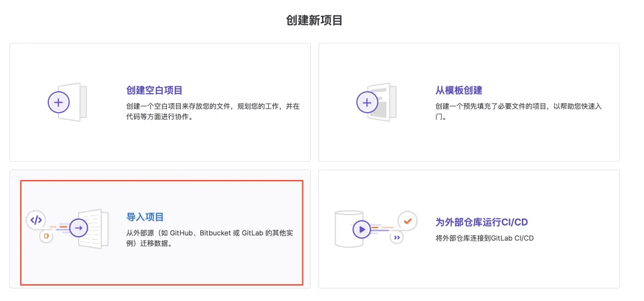644x301 pixels.
Task: Click the double-chevron icon in CI/CD card
Action: [397, 237]
